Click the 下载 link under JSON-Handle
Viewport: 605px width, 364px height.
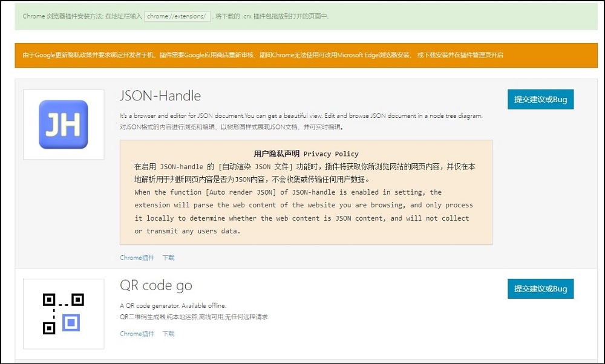tap(168, 258)
